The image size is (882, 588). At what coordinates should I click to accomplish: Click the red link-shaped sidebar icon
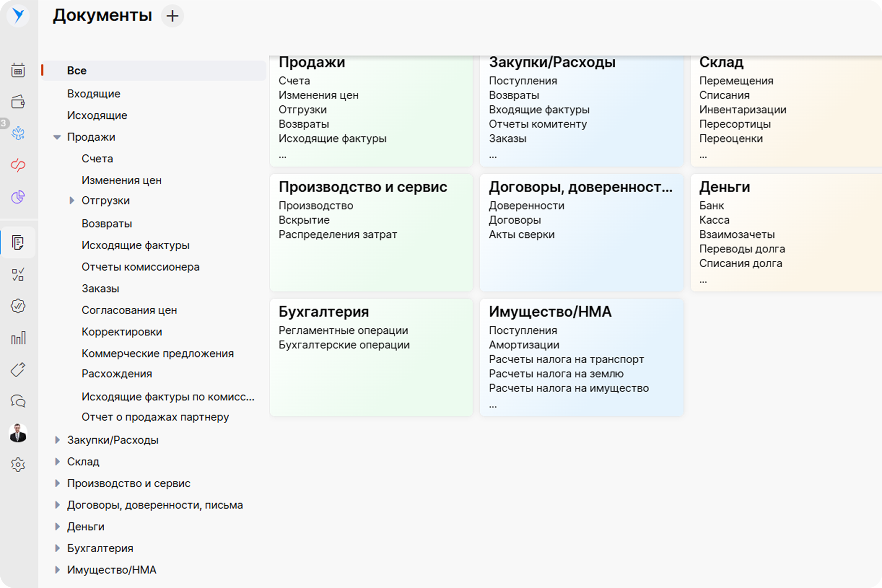point(18,165)
